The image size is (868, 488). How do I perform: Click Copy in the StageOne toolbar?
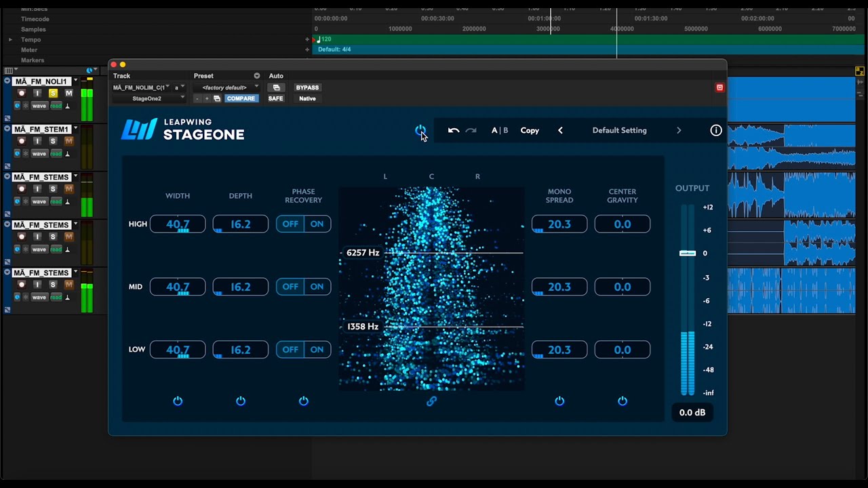pos(530,130)
